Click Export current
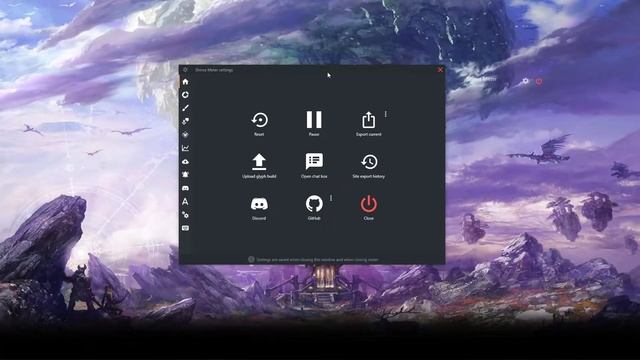Screen dimensions: 640x360 tap(369, 124)
